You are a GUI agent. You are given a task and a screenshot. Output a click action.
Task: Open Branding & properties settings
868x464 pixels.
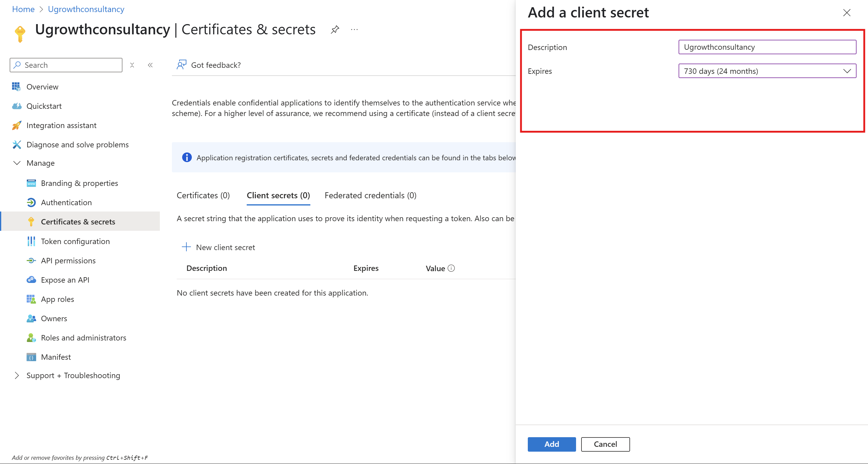pos(80,183)
